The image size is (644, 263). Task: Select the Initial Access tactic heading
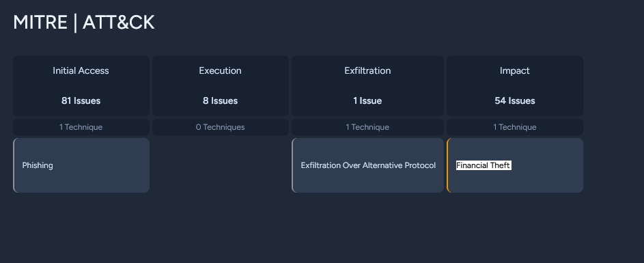tap(81, 70)
